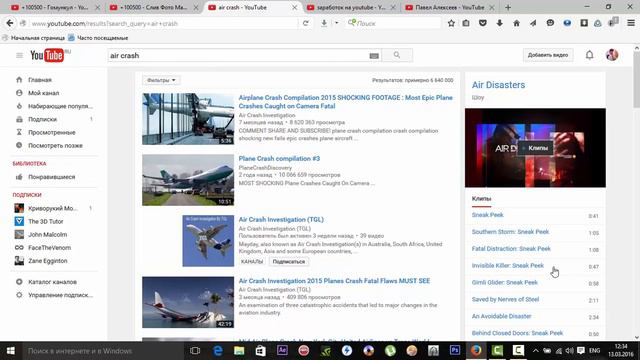Image resolution: width=640 pixels, height=360 pixels.
Task: Open Каталог каналов
Action: 52,282
